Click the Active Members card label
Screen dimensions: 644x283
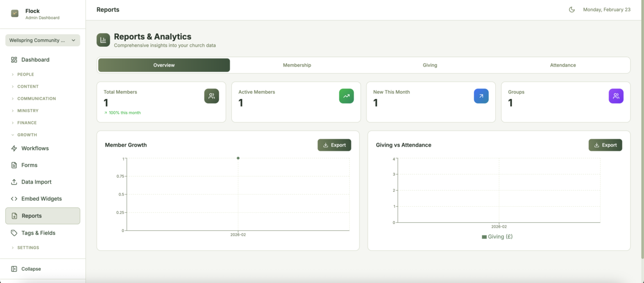257,92
